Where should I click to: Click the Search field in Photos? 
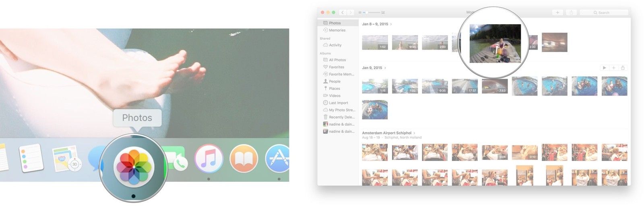coord(604,12)
